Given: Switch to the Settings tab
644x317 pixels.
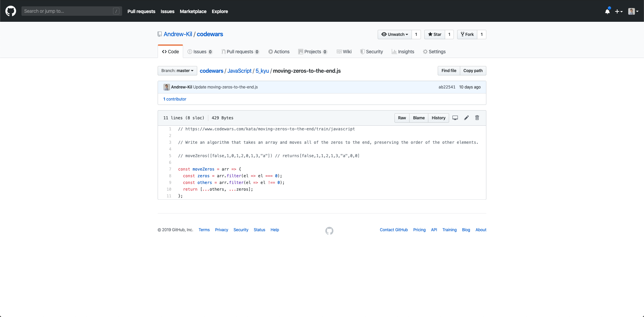Looking at the screenshot, I should click(434, 52).
